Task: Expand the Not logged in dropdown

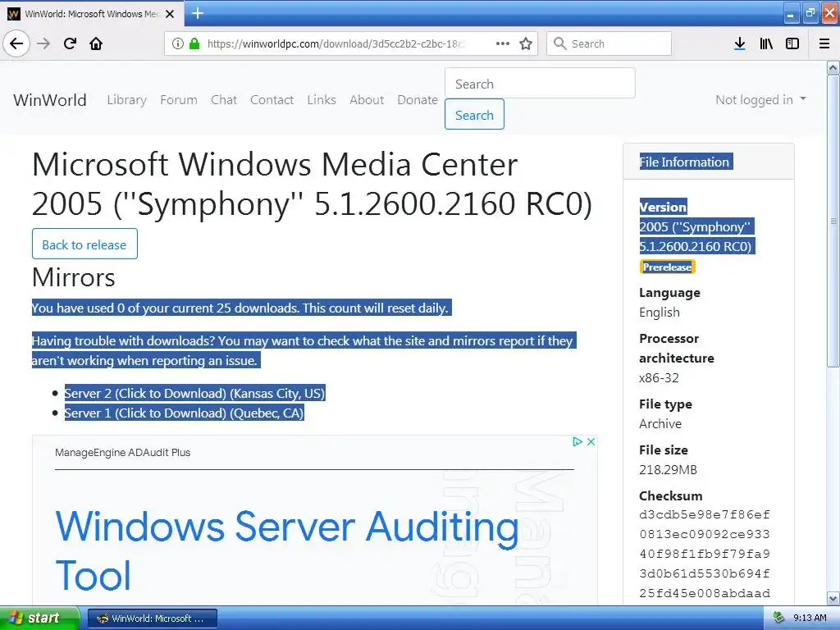Action: point(760,99)
